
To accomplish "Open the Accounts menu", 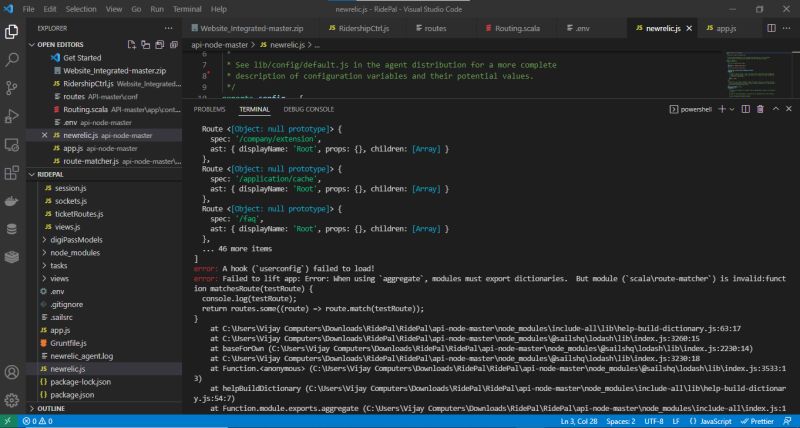I will coord(11,372).
